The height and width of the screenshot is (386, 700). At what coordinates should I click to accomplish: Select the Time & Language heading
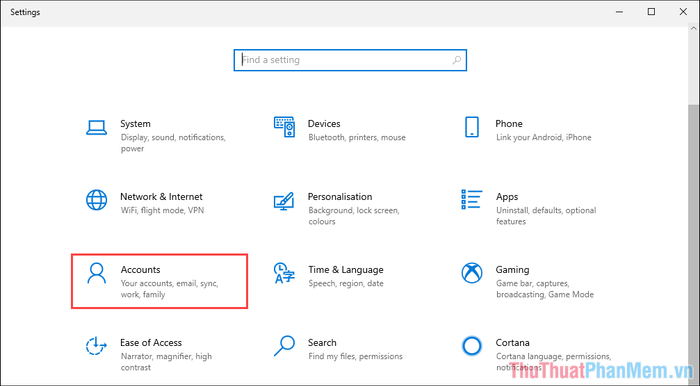tap(346, 270)
